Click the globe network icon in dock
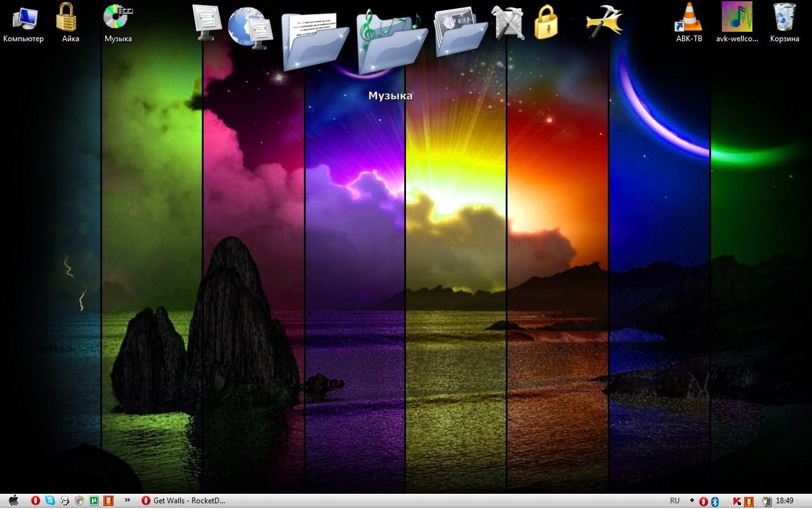The height and width of the screenshot is (509, 812). coord(249,27)
